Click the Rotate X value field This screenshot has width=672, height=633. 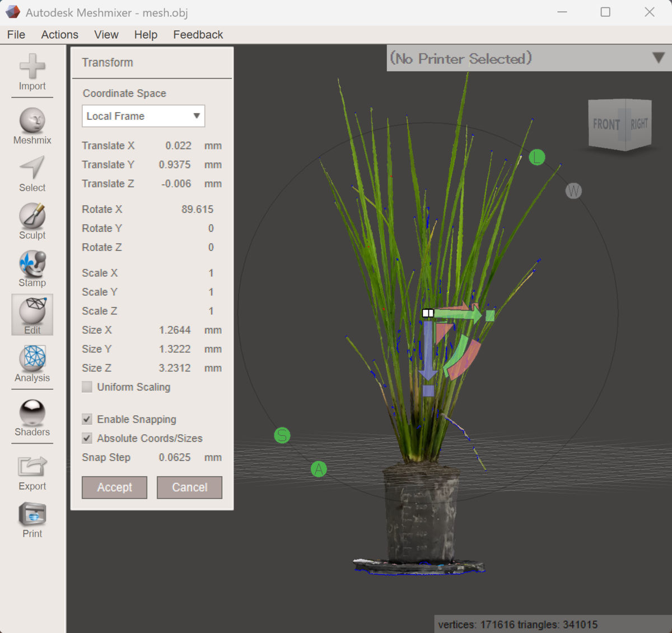[197, 210]
